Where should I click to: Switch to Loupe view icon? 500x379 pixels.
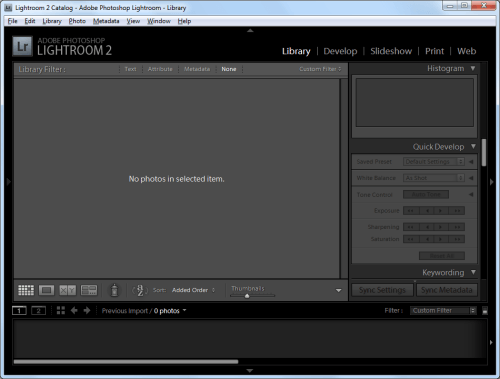[46, 290]
